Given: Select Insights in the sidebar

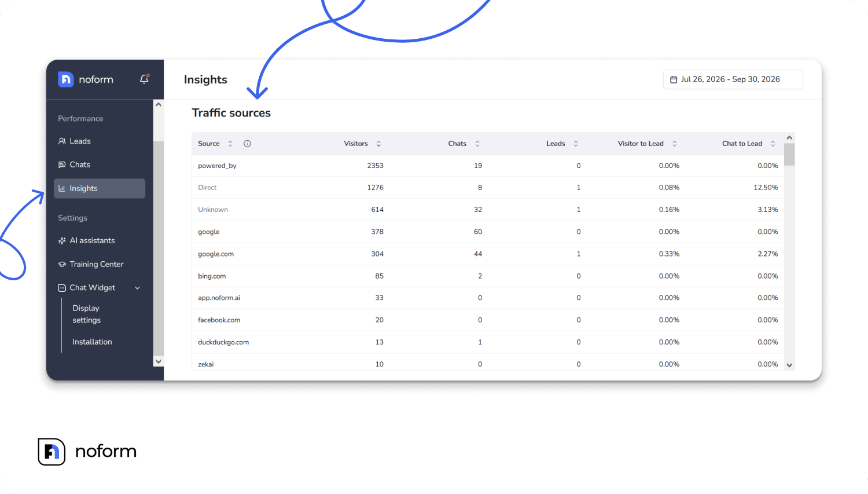Looking at the screenshot, I should pos(100,189).
